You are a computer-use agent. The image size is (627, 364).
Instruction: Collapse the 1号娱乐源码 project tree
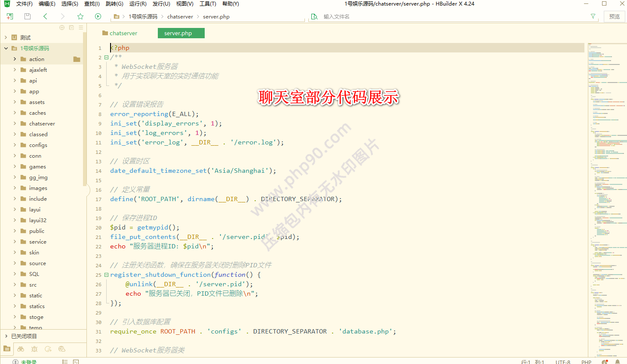6,49
